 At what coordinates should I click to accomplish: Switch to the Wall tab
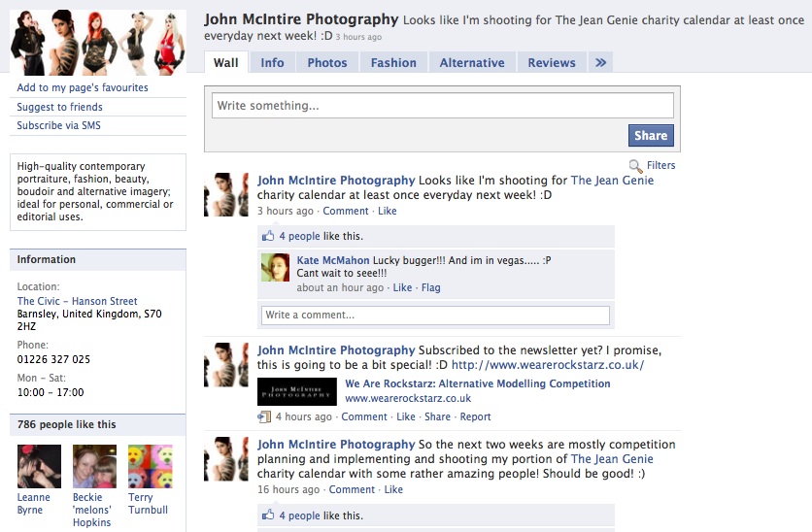(x=226, y=63)
